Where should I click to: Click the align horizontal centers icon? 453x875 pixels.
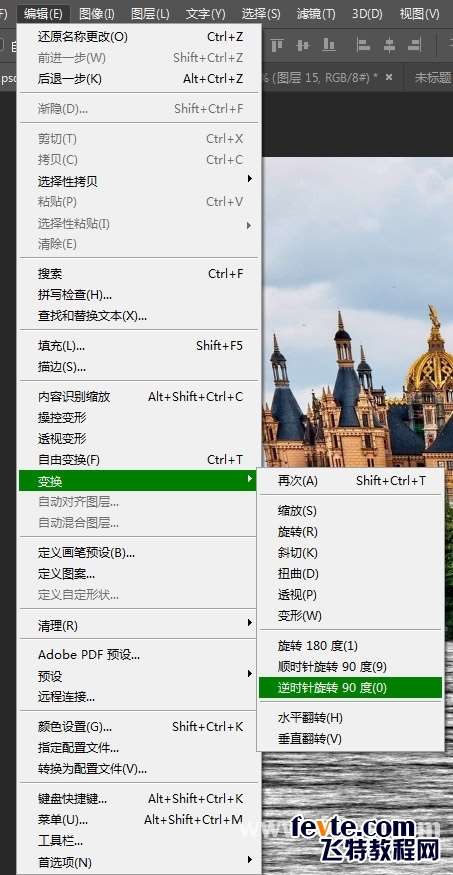click(x=390, y=45)
